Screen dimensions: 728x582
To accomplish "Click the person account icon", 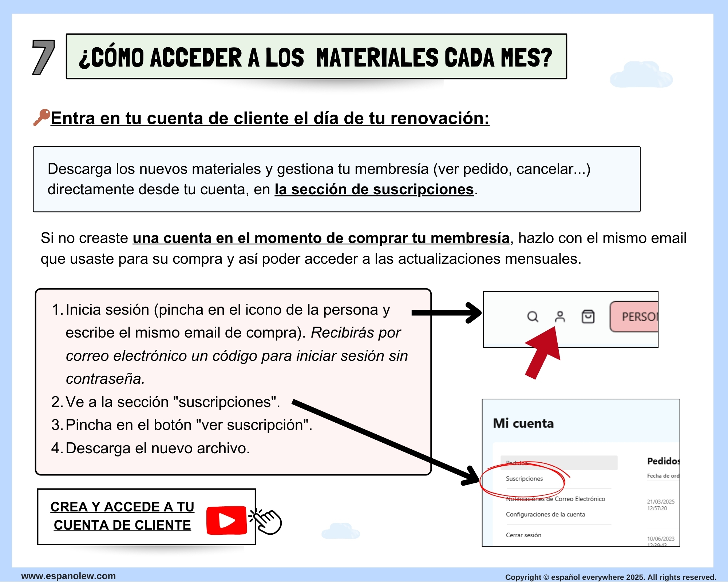I will click(x=560, y=316).
